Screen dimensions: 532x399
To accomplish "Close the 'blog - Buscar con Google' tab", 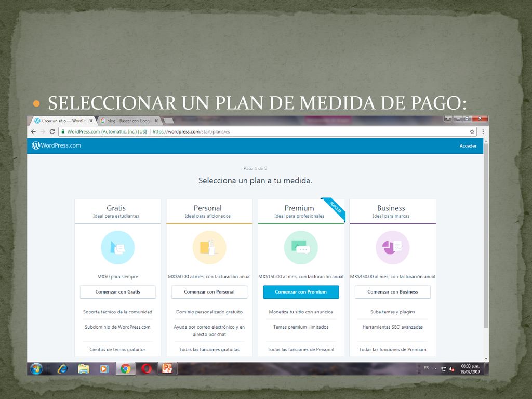I will point(156,121).
